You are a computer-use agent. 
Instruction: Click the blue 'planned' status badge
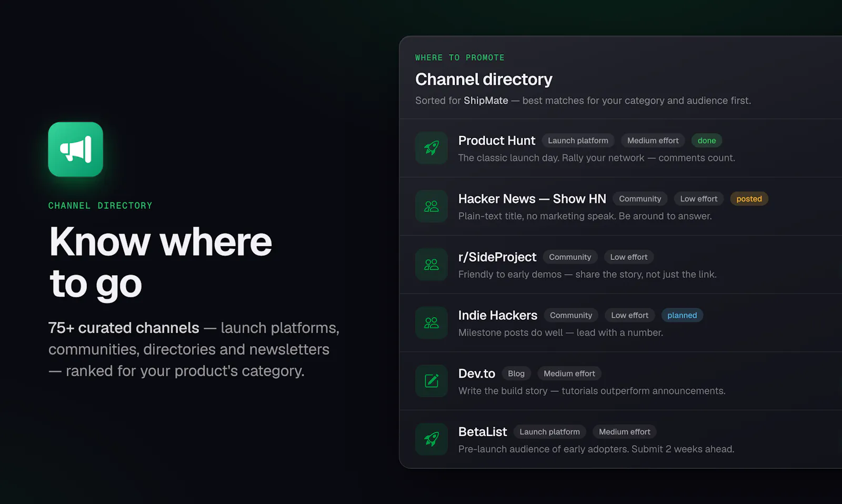(682, 315)
